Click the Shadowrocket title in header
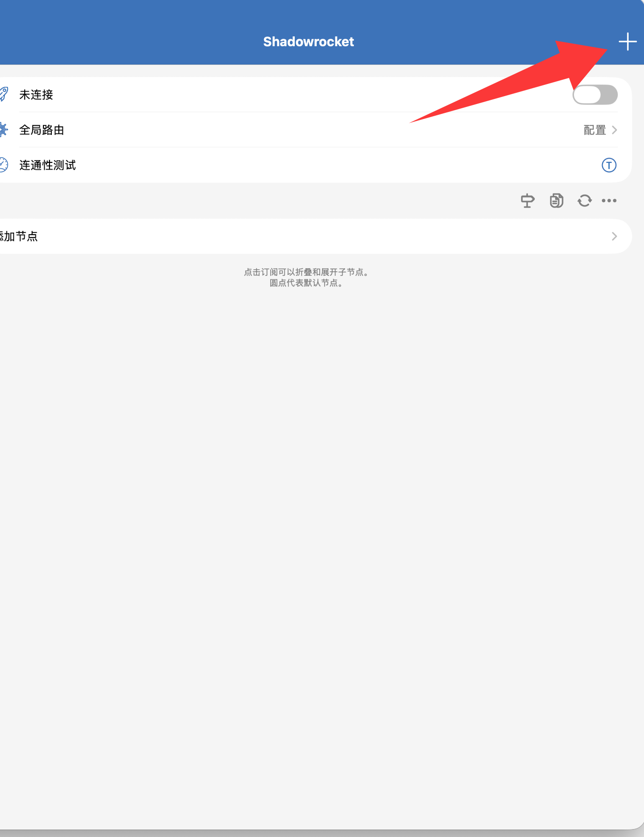Image resolution: width=644 pixels, height=837 pixels. pyautogui.click(x=308, y=42)
